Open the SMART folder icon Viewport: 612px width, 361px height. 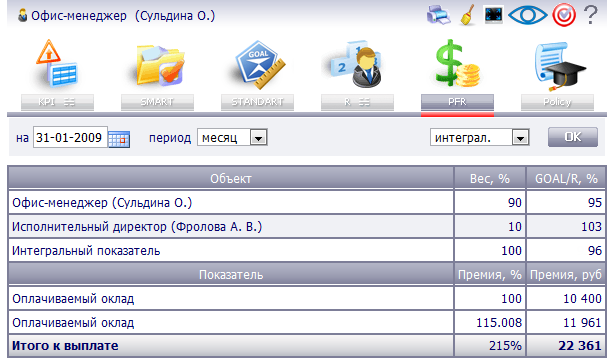(159, 65)
